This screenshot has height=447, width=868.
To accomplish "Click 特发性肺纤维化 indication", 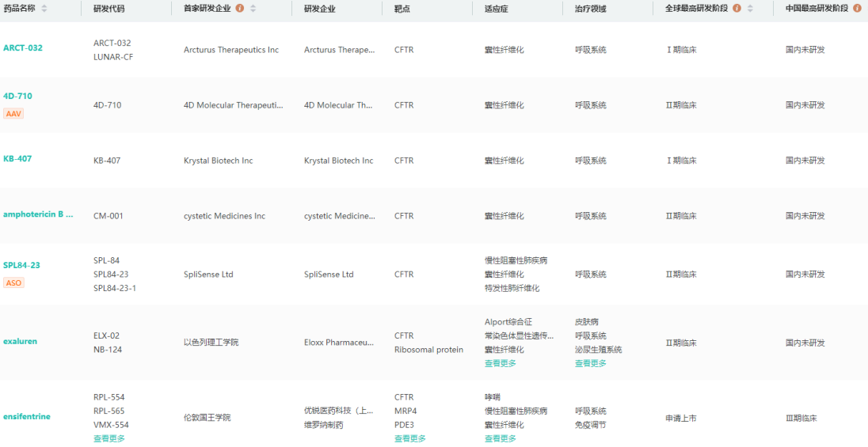I will 512,288.
